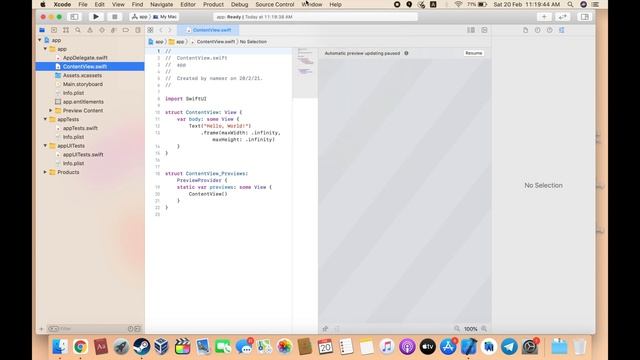Show the Debug navigator
The image size is (640, 360).
[x=113, y=30]
